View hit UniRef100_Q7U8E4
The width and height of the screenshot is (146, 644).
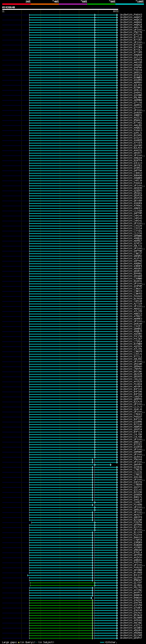[131, 607]
